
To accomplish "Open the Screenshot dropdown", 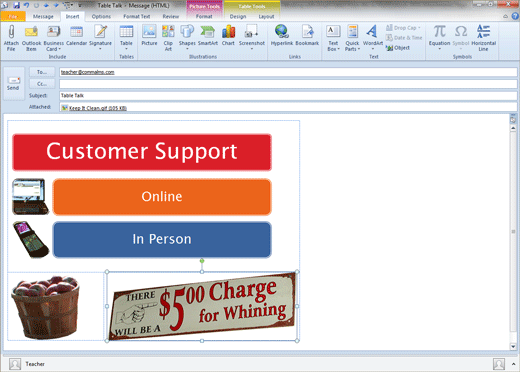I will (x=252, y=38).
